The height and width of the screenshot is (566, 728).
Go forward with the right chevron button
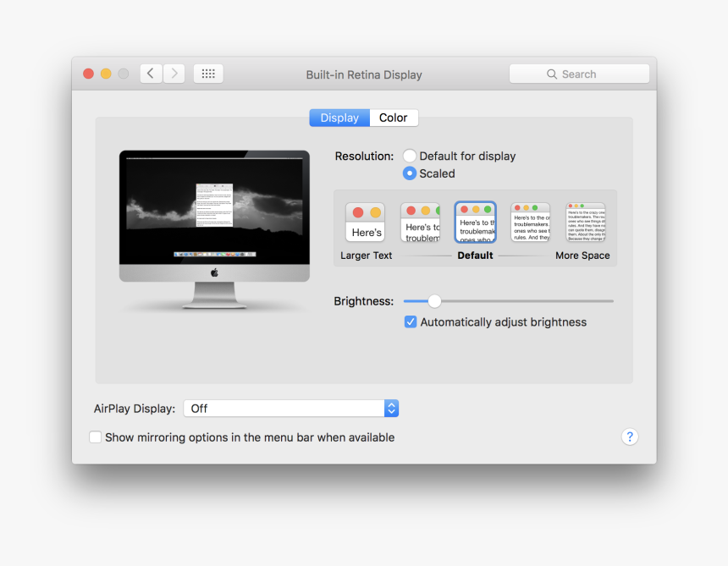coord(174,74)
